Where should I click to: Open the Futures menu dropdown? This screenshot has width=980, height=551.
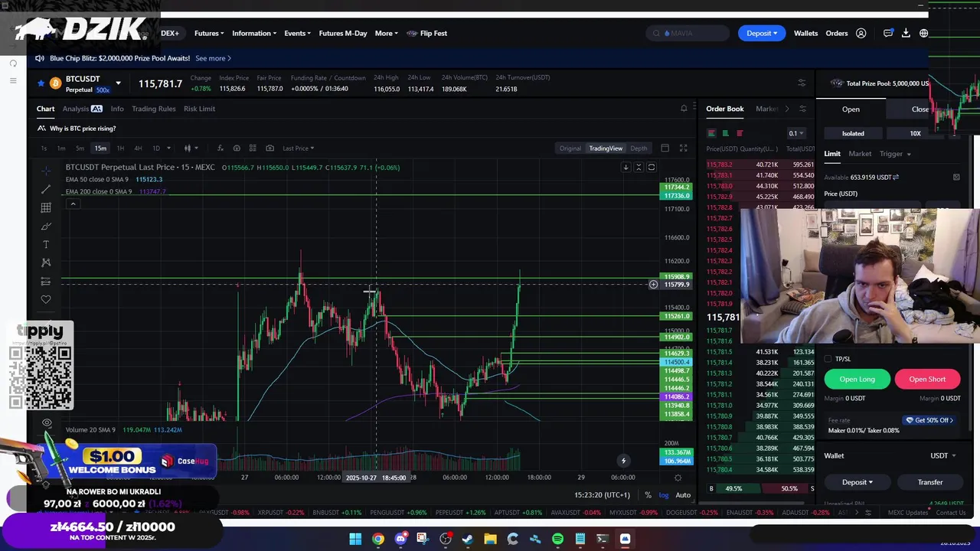[x=209, y=33]
